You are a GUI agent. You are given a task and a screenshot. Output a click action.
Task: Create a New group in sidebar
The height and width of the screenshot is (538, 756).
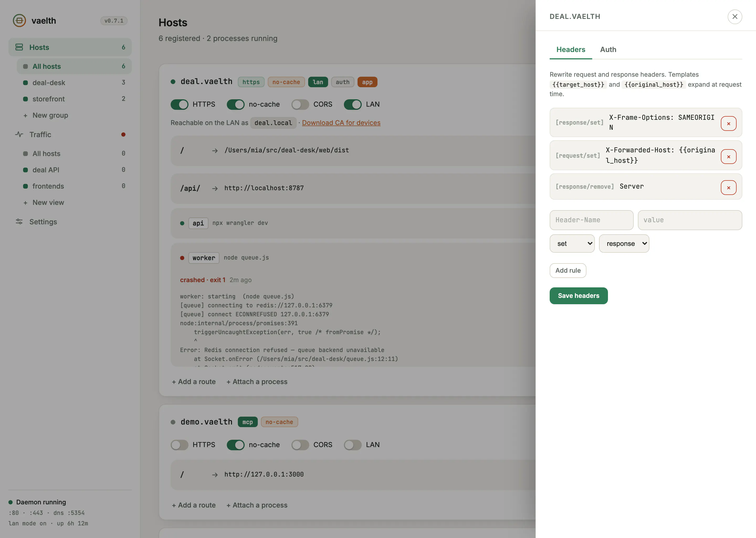click(x=74, y=115)
